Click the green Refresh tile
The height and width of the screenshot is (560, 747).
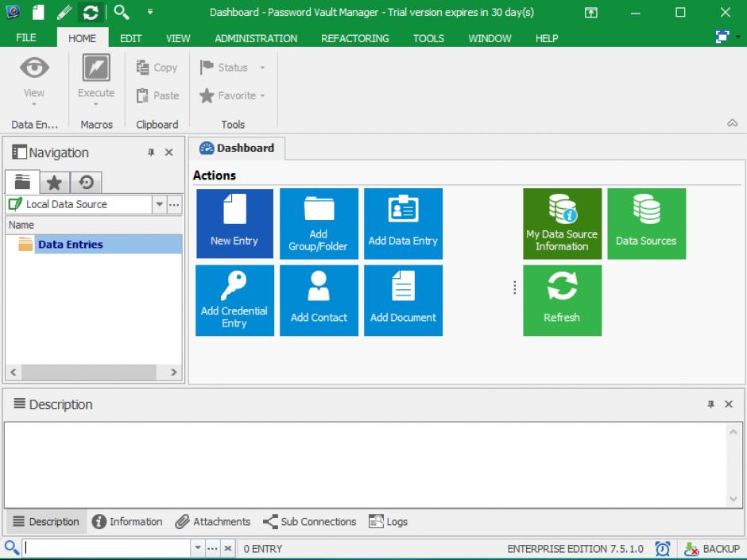pyautogui.click(x=562, y=300)
